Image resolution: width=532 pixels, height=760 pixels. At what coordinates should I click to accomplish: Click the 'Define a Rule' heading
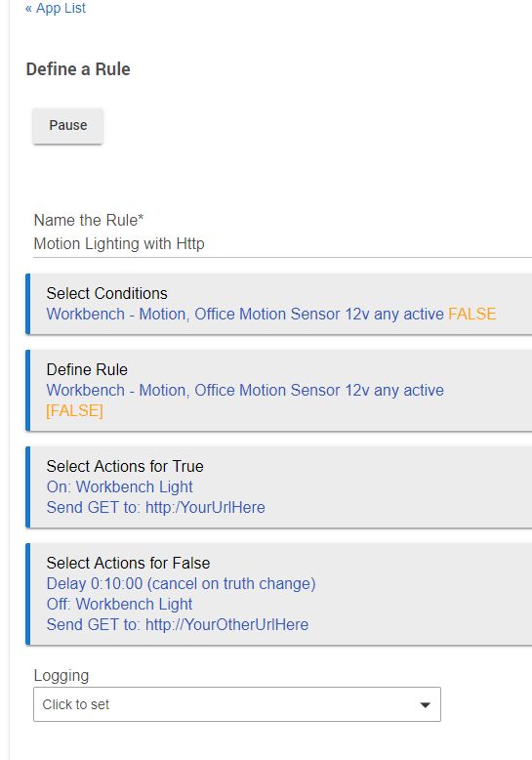pyautogui.click(x=78, y=69)
